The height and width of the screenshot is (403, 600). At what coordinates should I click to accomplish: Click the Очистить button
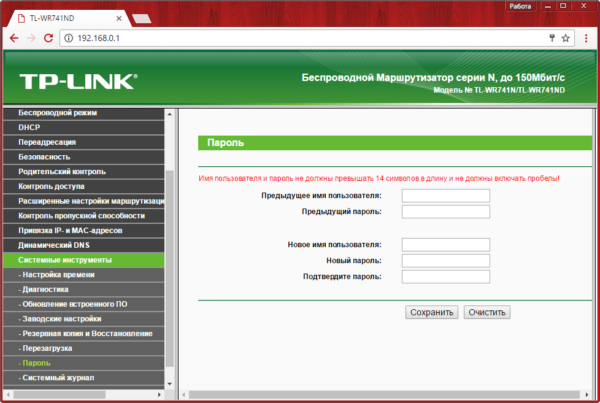click(487, 312)
